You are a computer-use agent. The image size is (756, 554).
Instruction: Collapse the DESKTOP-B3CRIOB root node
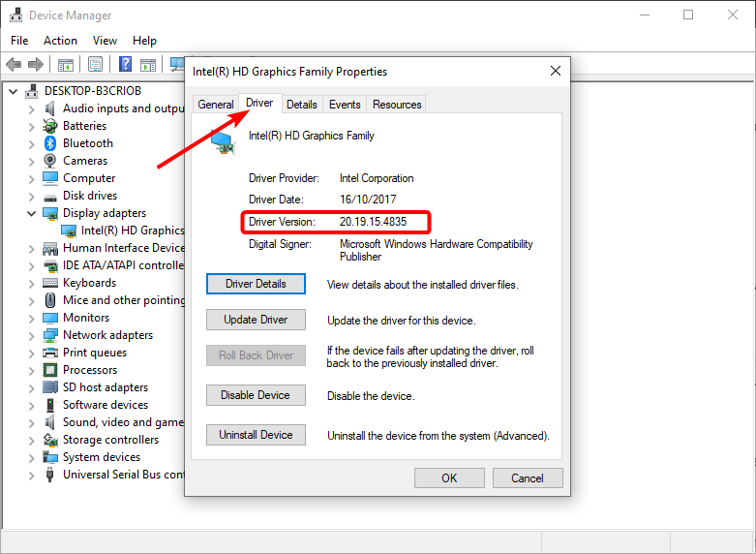tap(13, 91)
